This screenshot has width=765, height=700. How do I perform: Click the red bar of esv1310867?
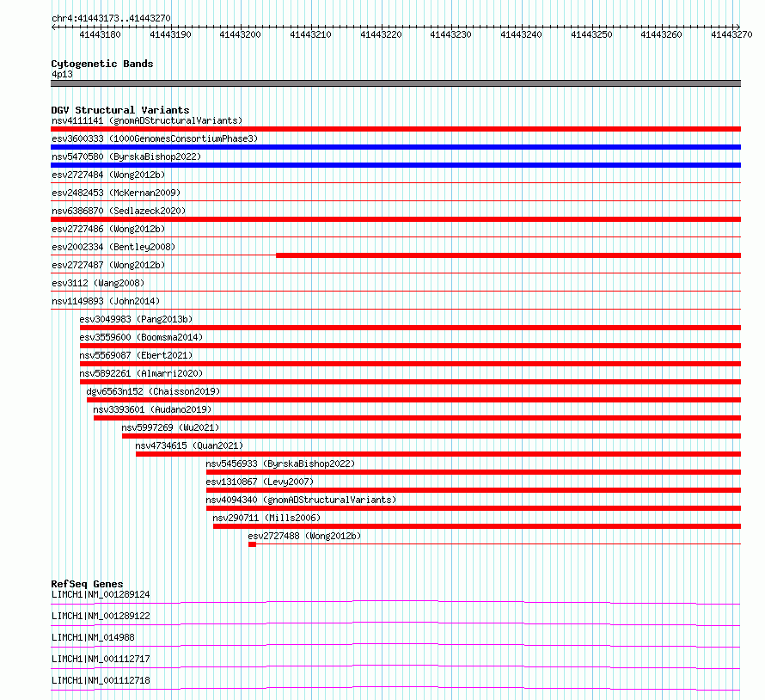(x=474, y=490)
